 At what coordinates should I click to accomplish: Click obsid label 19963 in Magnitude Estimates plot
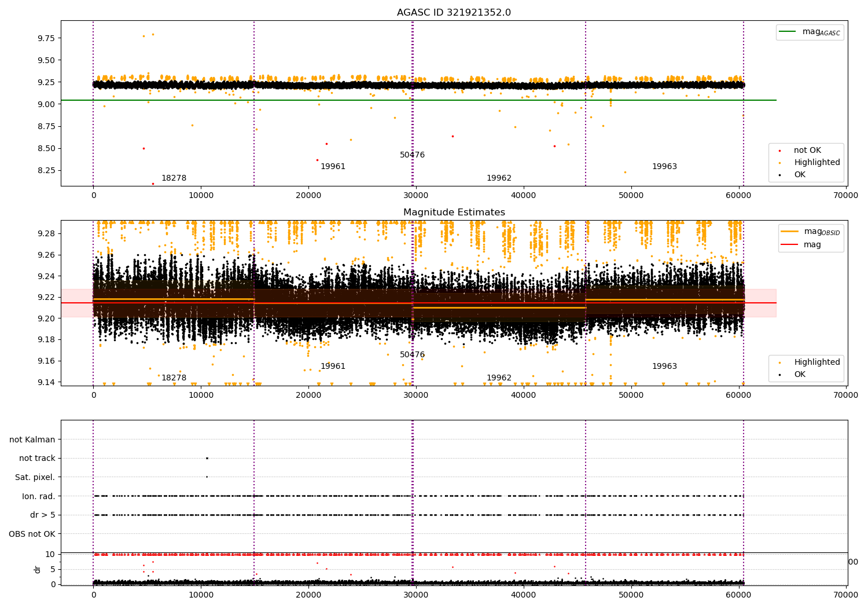tap(664, 366)
